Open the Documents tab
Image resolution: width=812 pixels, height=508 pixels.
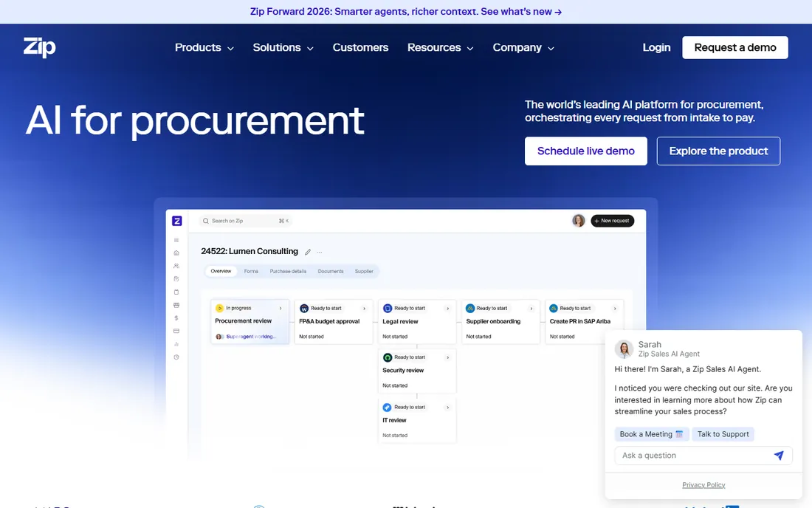point(331,271)
